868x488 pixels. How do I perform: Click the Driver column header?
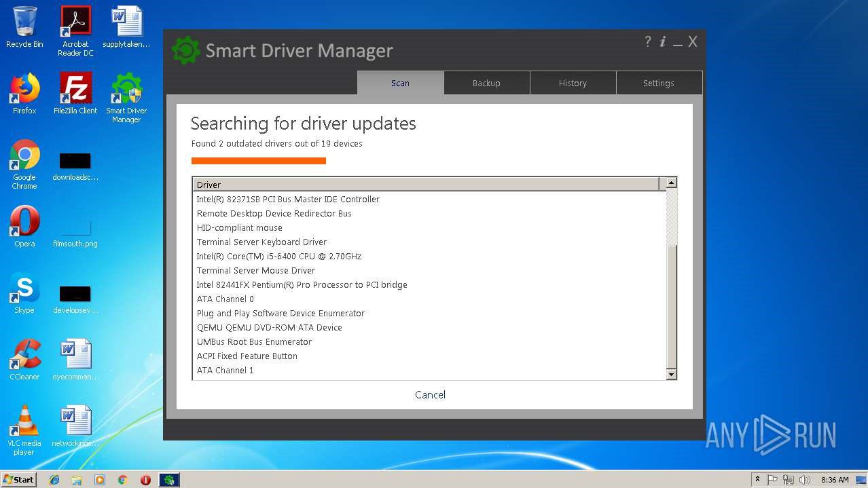(426, 184)
